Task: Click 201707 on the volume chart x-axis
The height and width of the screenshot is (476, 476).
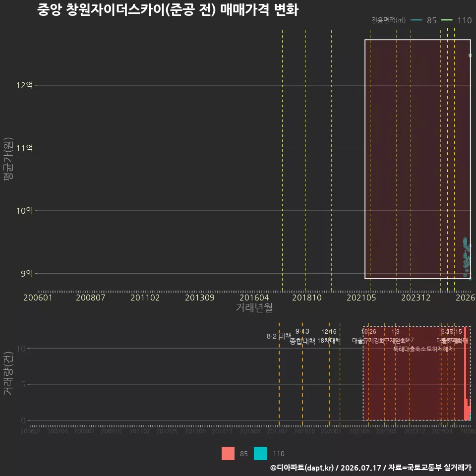Action: 277,431
